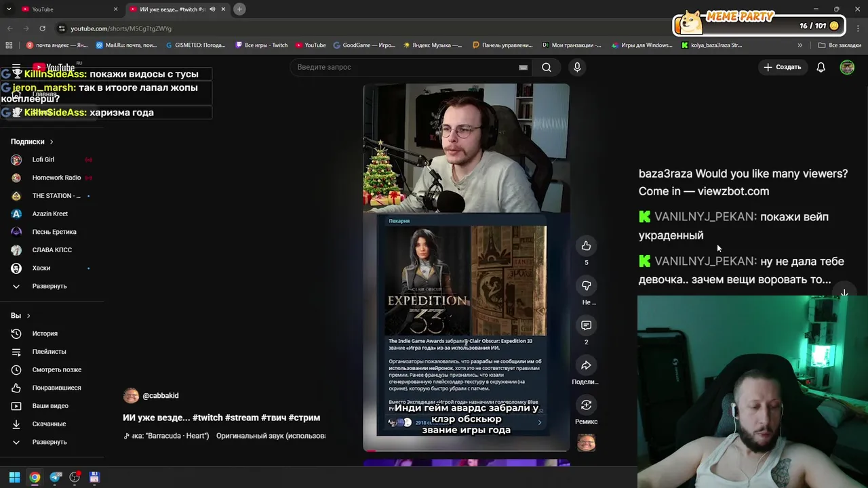Open @cabbakid channel link

click(160, 396)
